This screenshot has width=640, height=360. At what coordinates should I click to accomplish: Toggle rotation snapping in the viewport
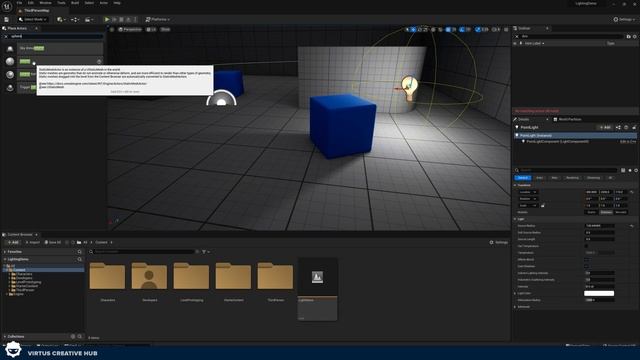(x=462, y=29)
